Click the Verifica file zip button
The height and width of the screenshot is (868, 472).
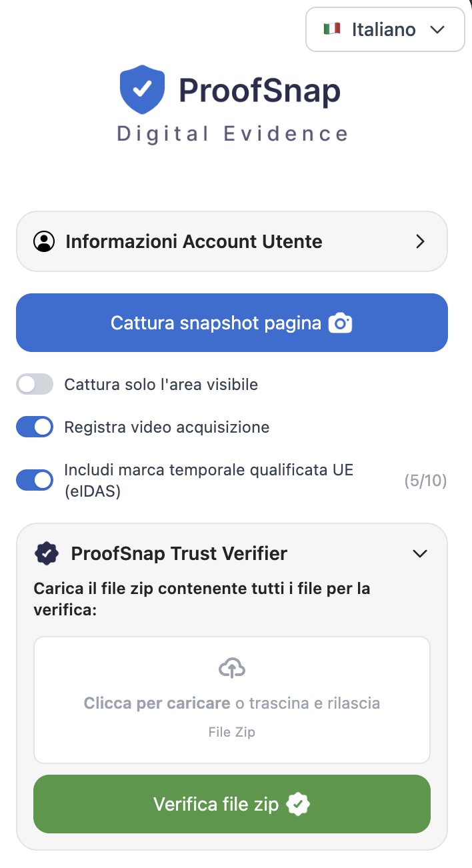pyautogui.click(x=231, y=804)
